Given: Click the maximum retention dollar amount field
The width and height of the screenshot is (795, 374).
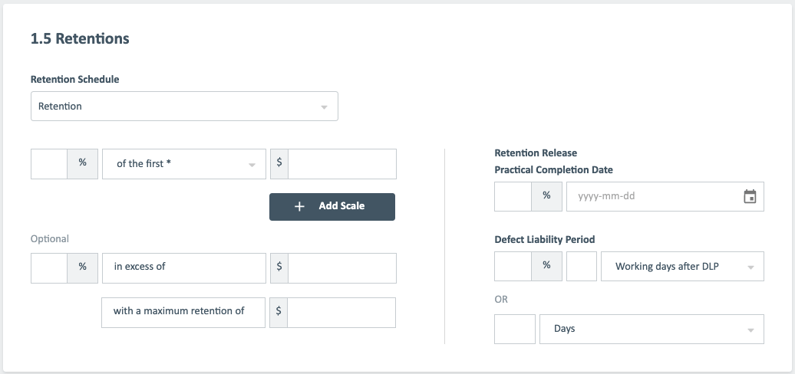Looking at the screenshot, I should [x=341, y=312].
